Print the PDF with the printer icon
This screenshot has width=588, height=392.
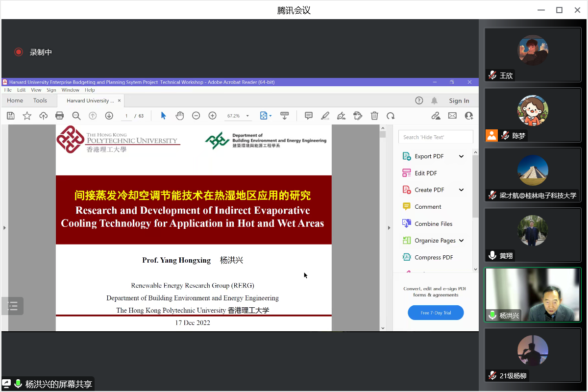(x=60, y=116)
